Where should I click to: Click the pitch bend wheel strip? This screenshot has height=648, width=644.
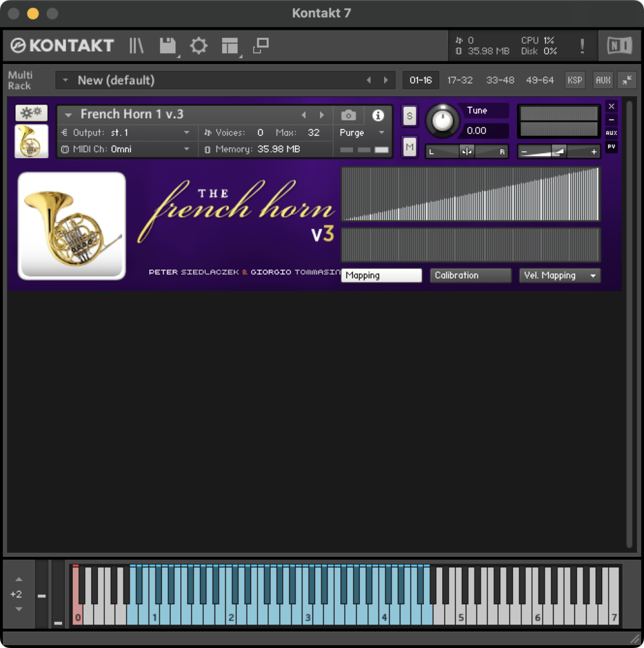42,595
